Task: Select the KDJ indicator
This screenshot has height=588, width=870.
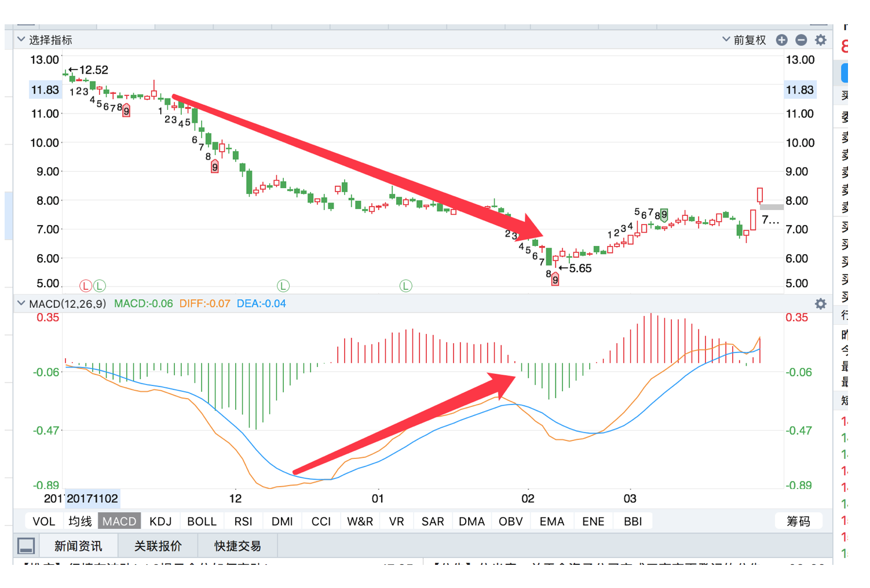Action: tap(160, 521)
